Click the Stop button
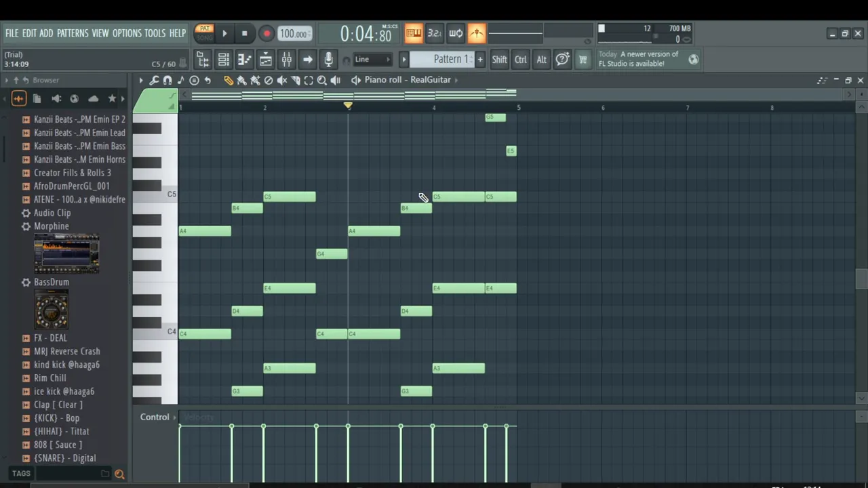Screen dimensions: 868x488 click(x=245, y=33)
